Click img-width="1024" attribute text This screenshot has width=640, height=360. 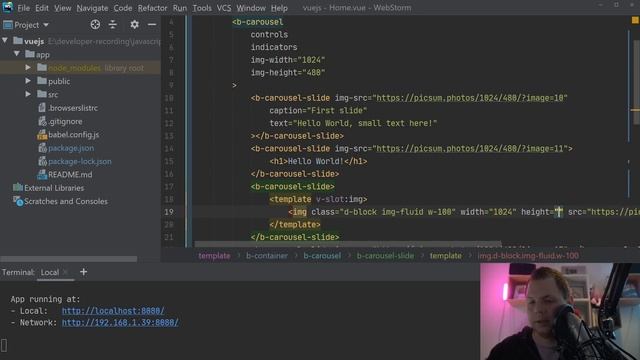pyautogui.click(x=288, y=60)
